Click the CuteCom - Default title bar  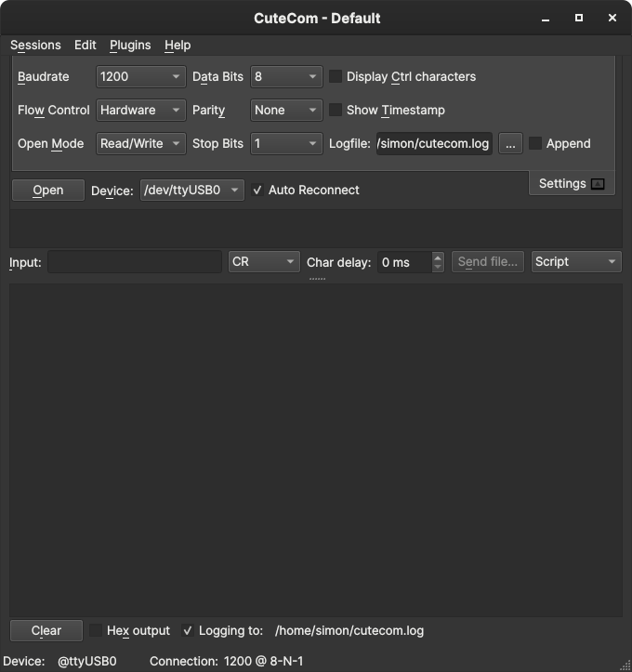(x=317, y=18)
